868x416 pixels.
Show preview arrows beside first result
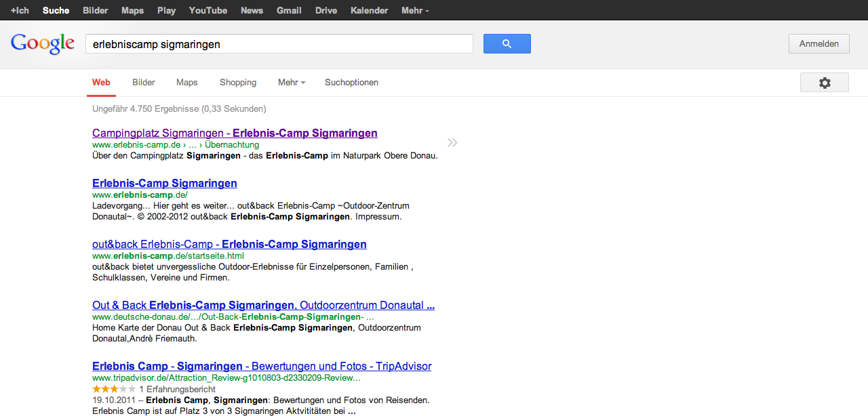(x=452, y=142)
